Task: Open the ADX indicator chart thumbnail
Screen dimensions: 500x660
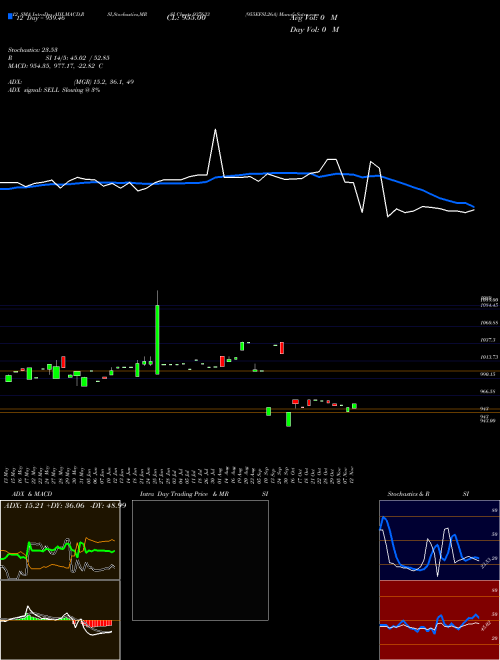Action: click(60, 540)
